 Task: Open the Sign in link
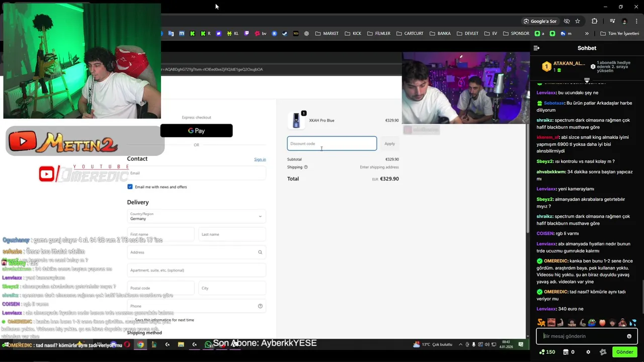click(260, 159)
